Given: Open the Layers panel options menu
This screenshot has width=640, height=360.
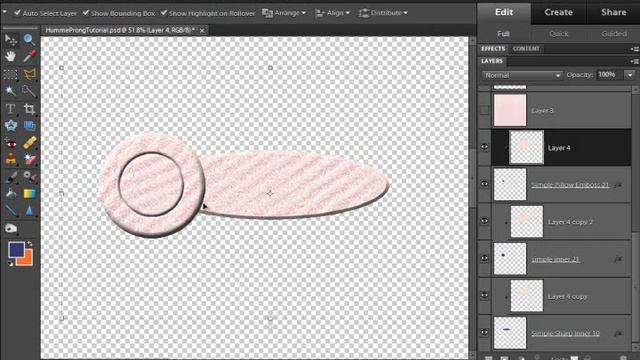Looking at the screenshot, I should pyautogui.click(x=634, y=61).
